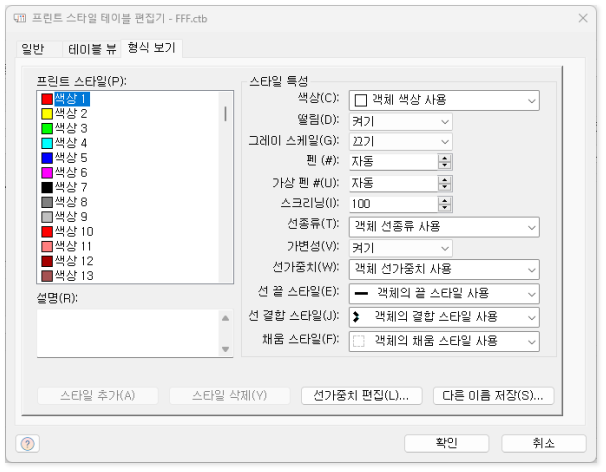Decrease the 펜 (#) value with down arrow
The width and height of the screenshot is (606, 472).
click(444, 166)
